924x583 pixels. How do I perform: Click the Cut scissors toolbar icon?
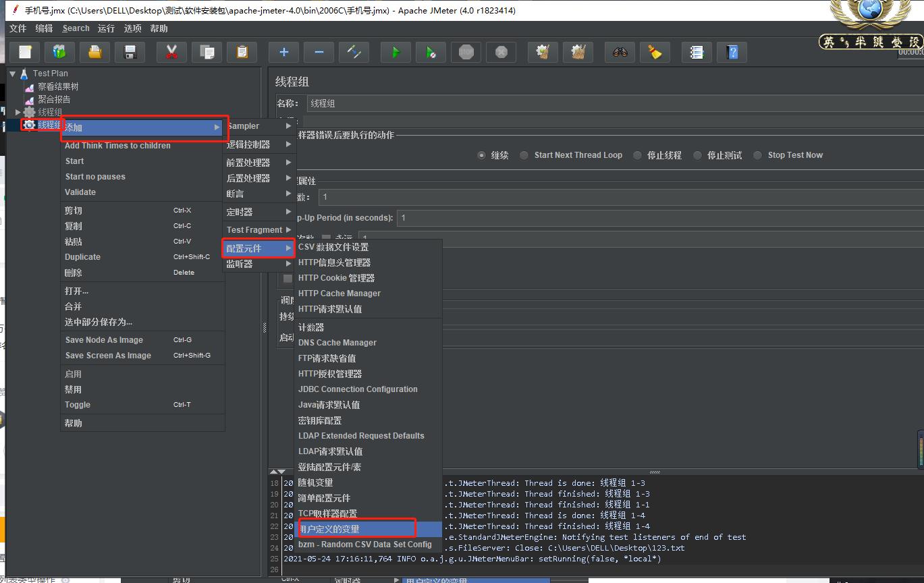(x=171, y=52)
